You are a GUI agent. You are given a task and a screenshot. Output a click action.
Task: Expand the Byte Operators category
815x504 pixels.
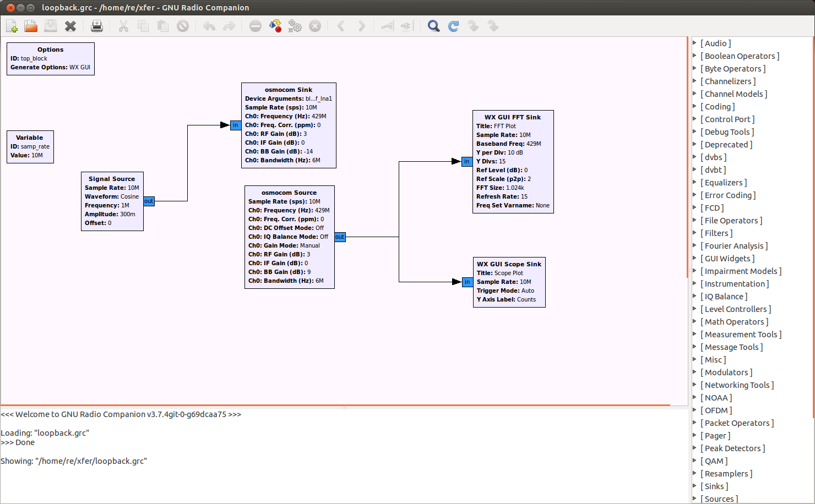tap(694, 68)
